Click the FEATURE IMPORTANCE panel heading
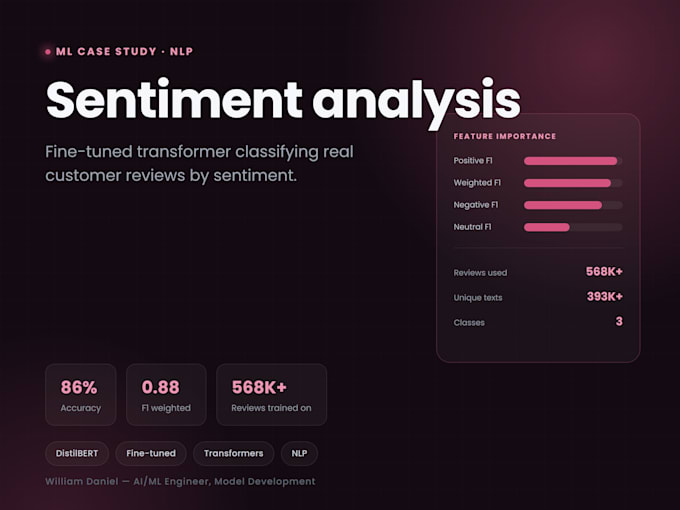Image resolution: width=680 pixels, height=510 pixels. click(505, 137)
